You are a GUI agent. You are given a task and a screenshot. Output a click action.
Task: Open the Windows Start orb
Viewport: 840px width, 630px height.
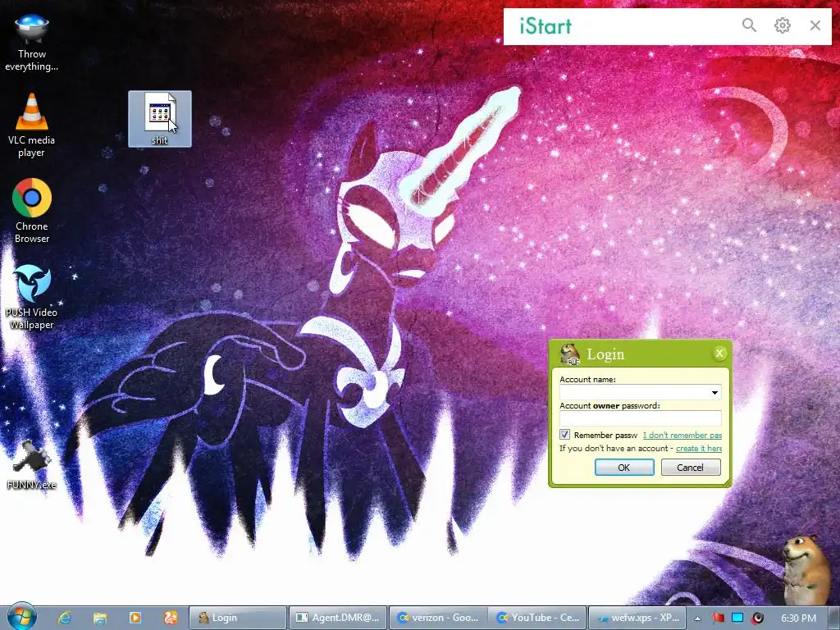point(21,617)
